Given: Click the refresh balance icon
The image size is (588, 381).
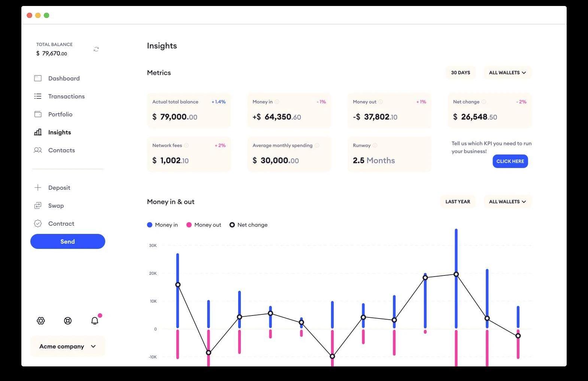Looking at the screenshot, I should coord(96,49).
